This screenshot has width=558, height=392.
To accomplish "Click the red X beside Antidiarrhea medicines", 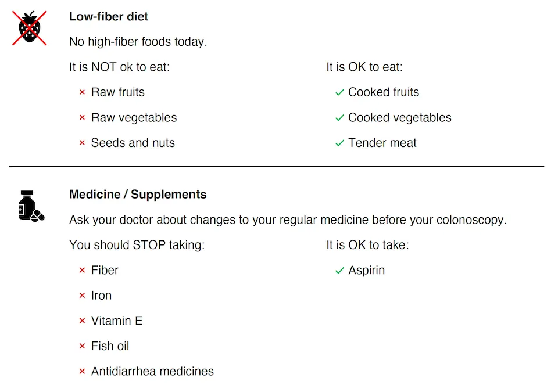I will point(82,372).
